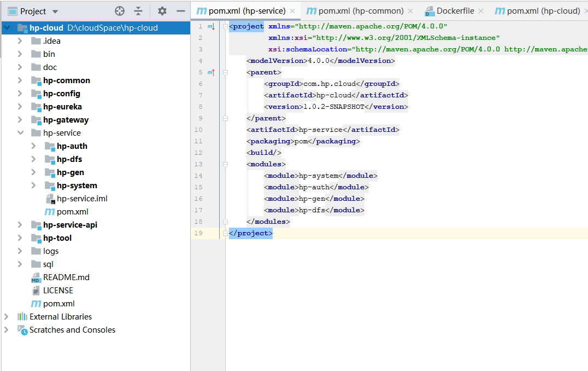Viewport: 588px width, 371px height.
Task: Click the hp-dfs module text on line 17
Action: pyautogui.click(x=312, y=210)
